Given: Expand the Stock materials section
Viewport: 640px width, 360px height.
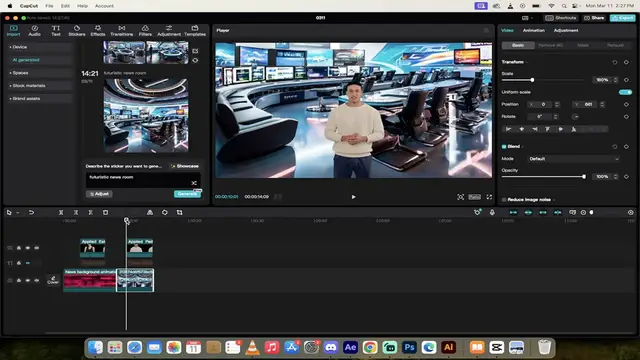Looking at the screenshot, I should click(40, 86).
